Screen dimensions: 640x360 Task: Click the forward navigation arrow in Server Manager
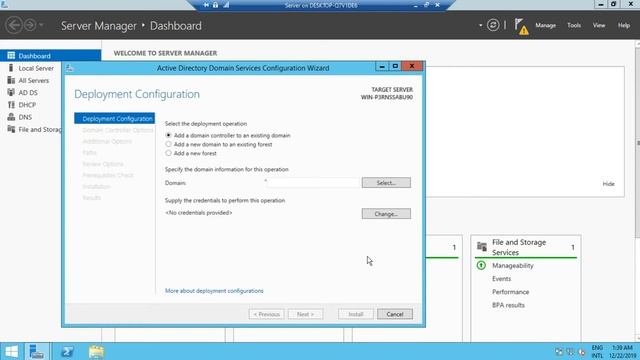point(30,25)
